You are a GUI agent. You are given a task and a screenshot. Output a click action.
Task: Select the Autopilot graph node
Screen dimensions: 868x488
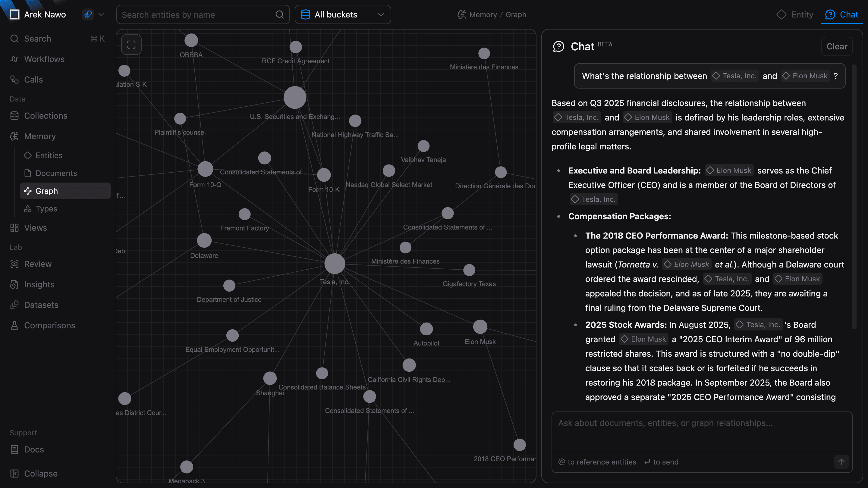pyautogui.click(x=426, y=329)
